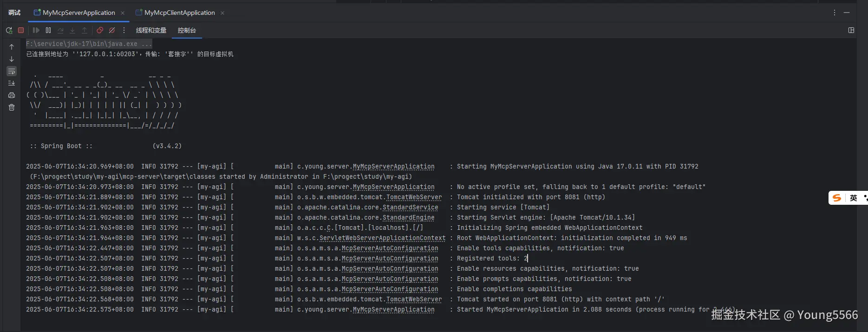Pause the running program

pyautogui.click(x=48, y=30)
